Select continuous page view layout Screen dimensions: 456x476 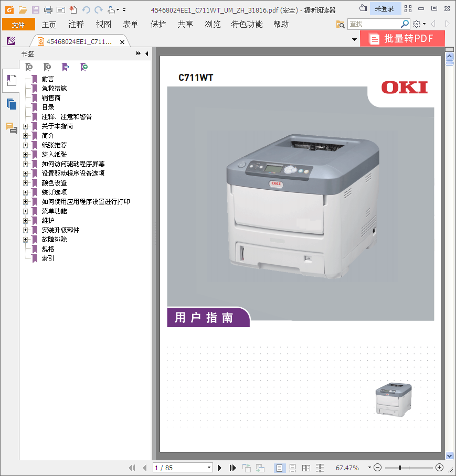pos(293,468)
